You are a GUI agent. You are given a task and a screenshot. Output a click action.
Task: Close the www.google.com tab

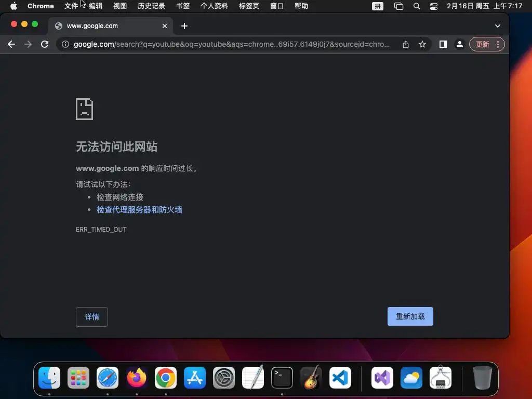point(165,26)
